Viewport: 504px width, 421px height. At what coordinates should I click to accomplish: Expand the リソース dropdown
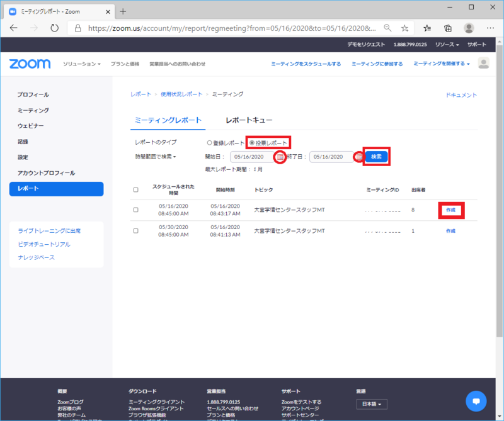click(447, 44)
